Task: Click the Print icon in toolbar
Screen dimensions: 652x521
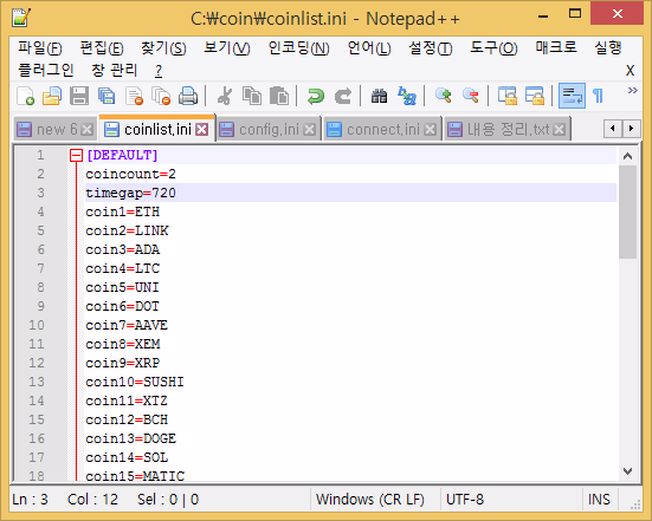Action: [x=187, y=96]
